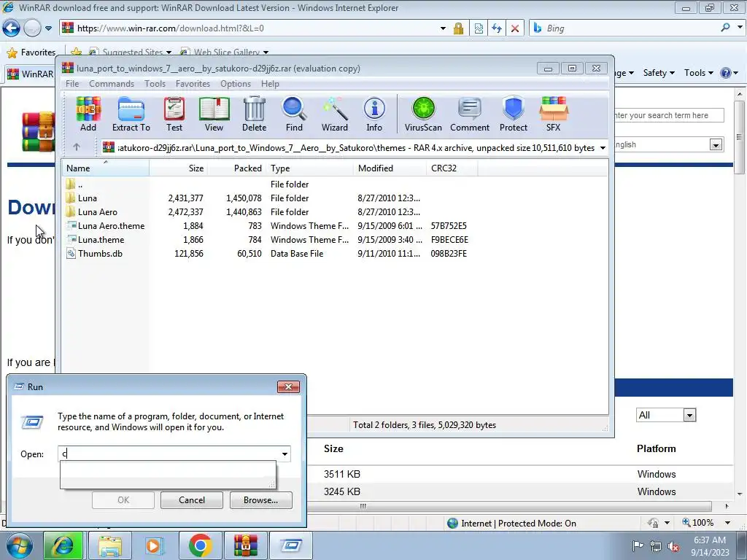This screenshot has width=747, height=560.
Task: Click IE compatibility view icon
Action: (x=479, y=28)
